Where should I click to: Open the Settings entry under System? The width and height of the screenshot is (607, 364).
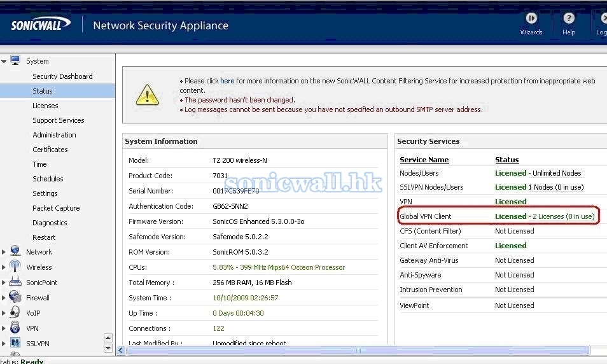(45, 193)
